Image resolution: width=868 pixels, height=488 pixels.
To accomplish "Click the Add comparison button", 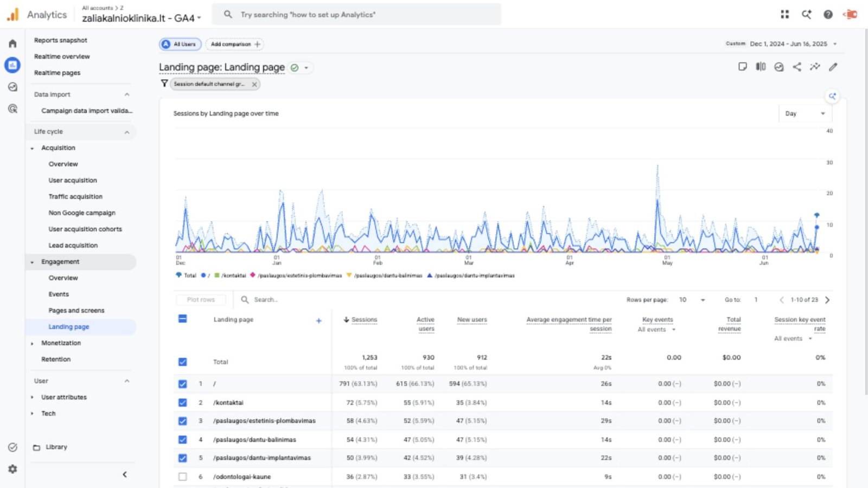I will pos(235,44).
